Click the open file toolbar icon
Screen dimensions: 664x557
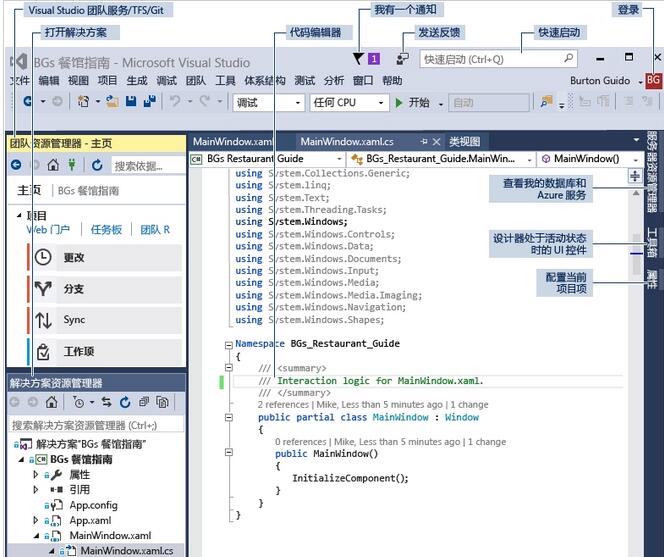click(112, 102)
